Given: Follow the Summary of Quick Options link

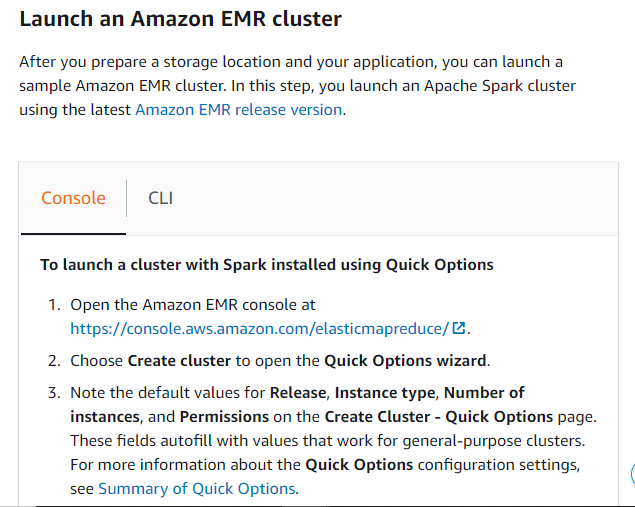Looking at the screenshot, I should [196, 489].
